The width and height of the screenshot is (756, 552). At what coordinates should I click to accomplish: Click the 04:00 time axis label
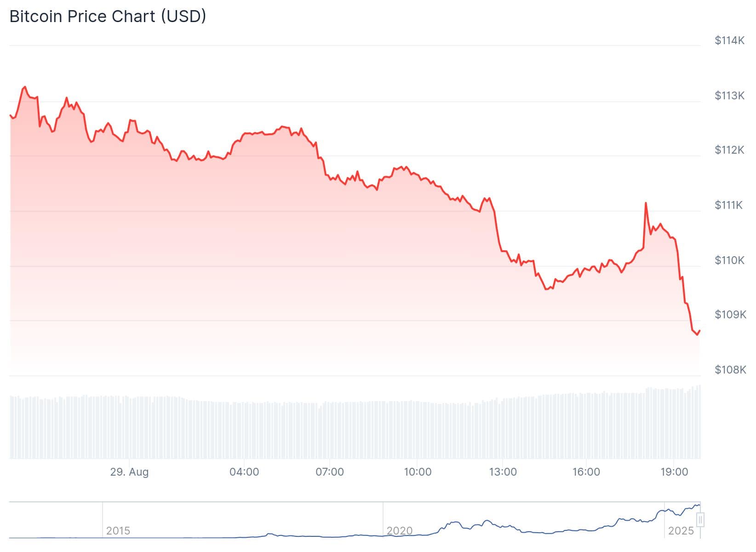point(244,472)
